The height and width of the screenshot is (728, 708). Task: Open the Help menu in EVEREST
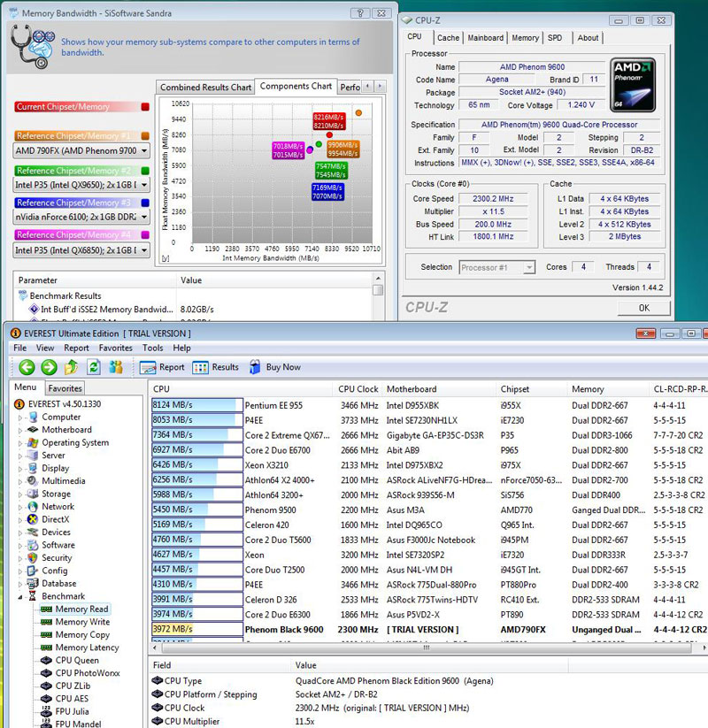(x=181, y=348)
